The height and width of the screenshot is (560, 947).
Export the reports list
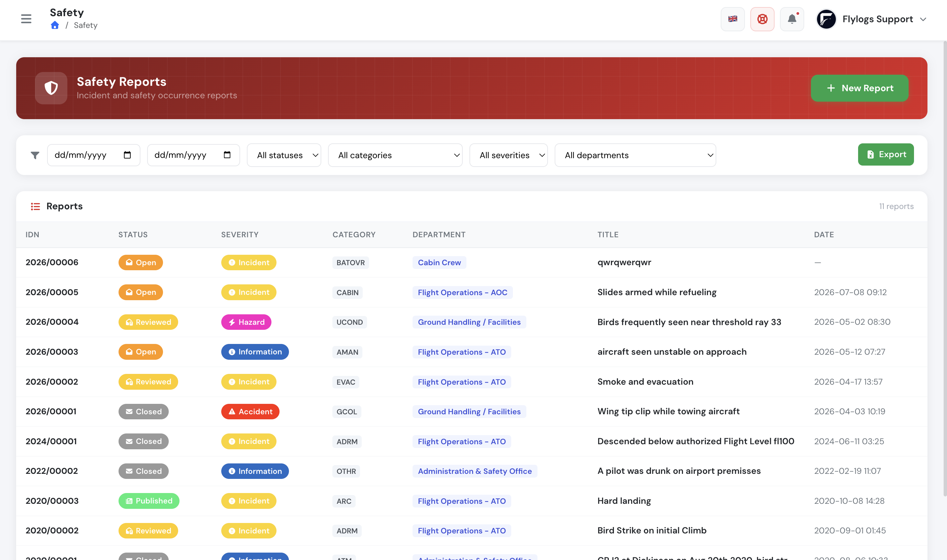[885, 154]
